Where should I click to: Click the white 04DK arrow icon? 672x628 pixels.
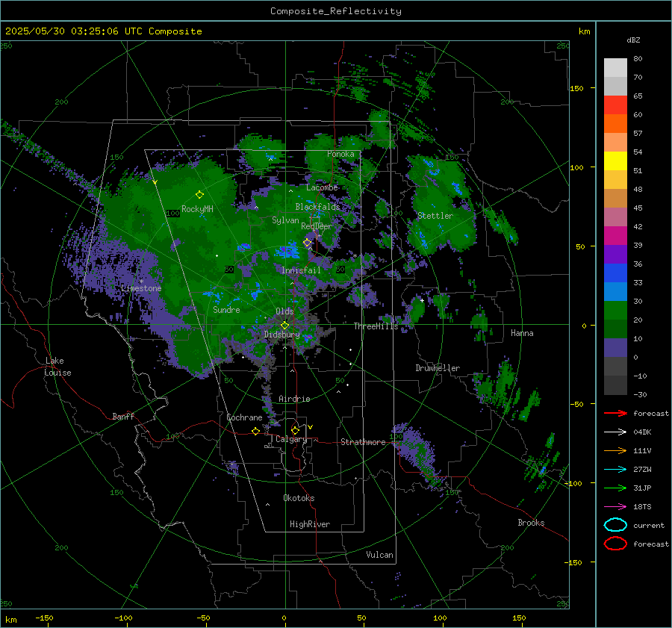615,432
